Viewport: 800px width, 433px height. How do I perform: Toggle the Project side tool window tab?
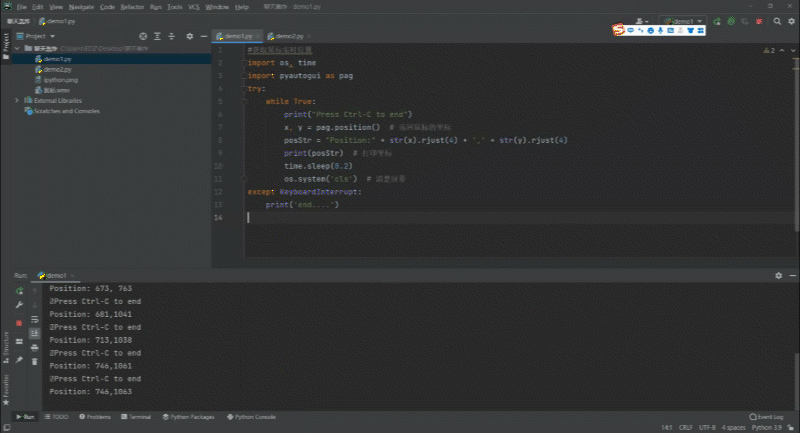click(x=6, y=46)
